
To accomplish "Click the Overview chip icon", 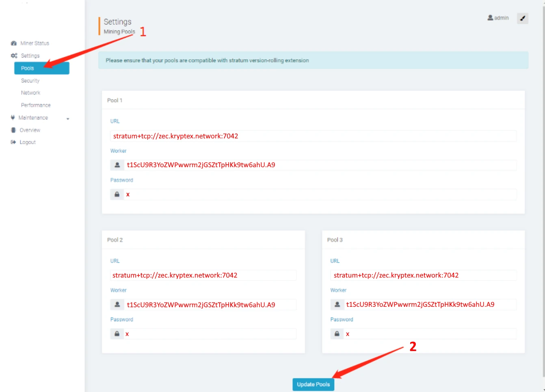I will point(13,130).
